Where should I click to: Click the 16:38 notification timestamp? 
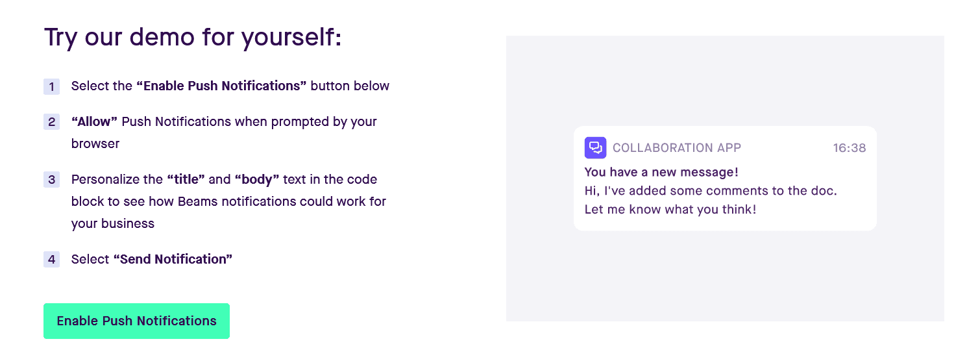849,148
